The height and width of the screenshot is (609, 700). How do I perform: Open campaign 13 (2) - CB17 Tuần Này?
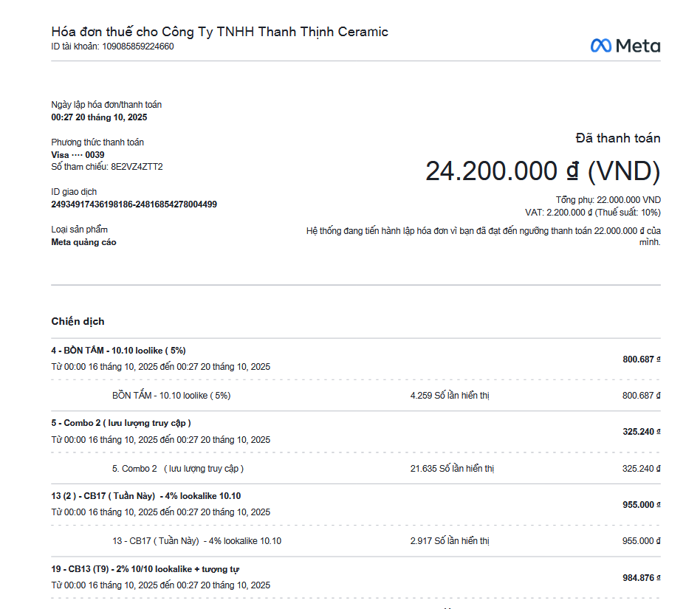pos(145,496)
